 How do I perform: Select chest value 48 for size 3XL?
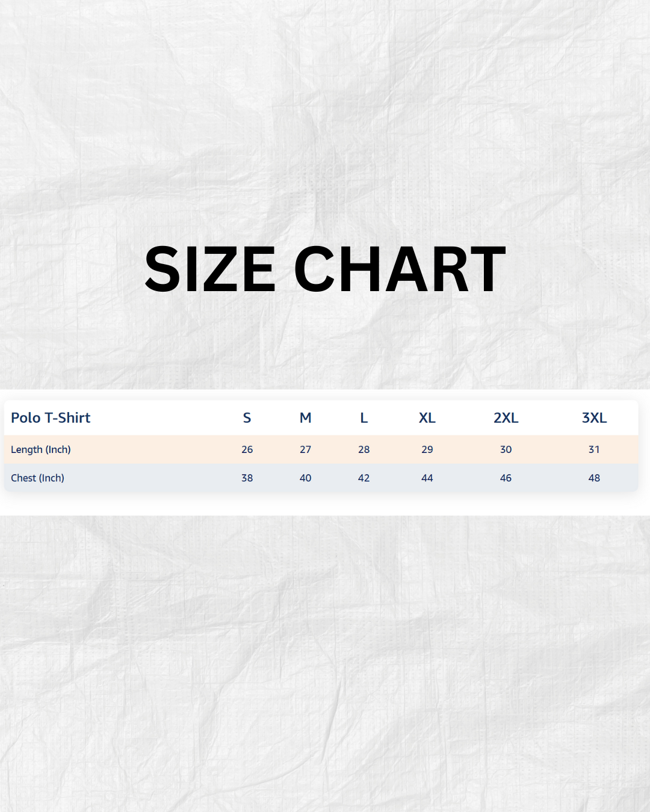pyautogui.click(x=594, y=478)
